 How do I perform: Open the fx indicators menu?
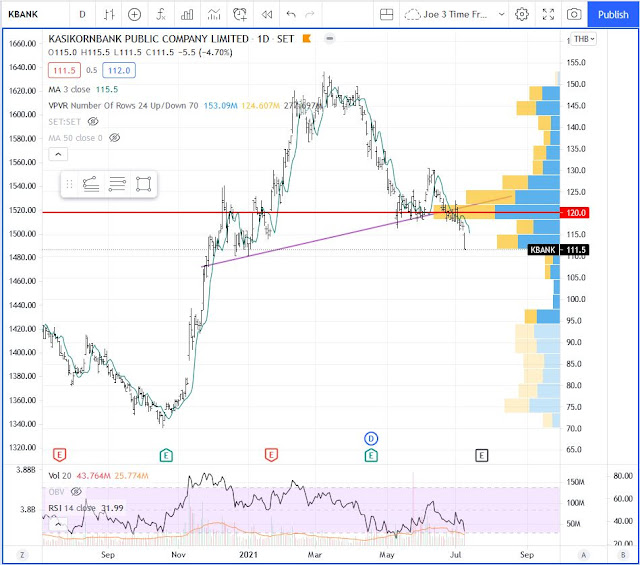pos(161,15)
